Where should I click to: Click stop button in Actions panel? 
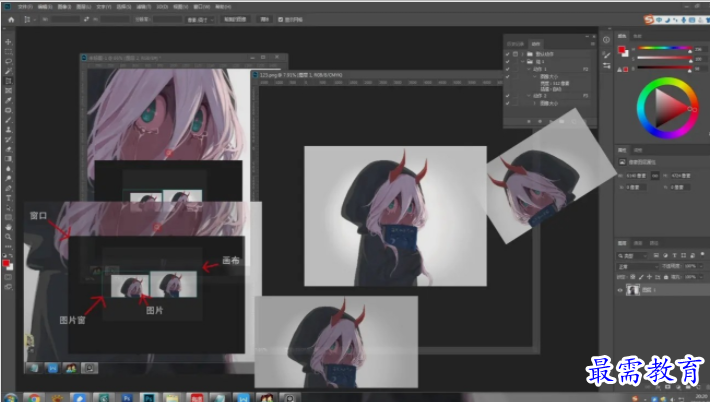tap(529, 121)
